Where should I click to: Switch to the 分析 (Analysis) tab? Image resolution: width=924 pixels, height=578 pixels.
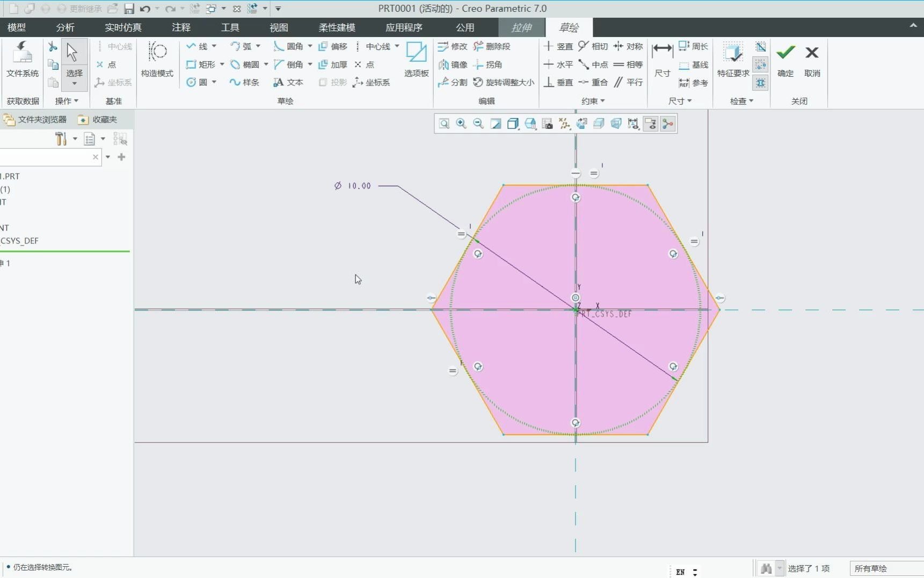(x=64, y=27)
